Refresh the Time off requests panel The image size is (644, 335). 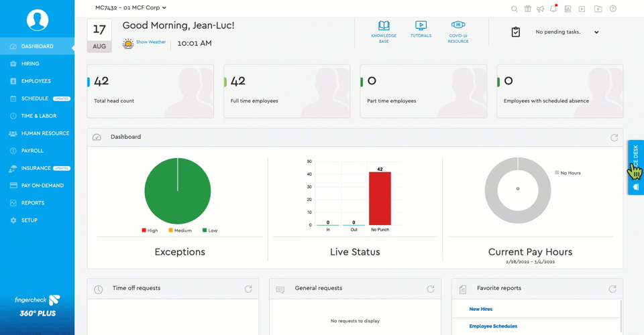click(248, 289)
